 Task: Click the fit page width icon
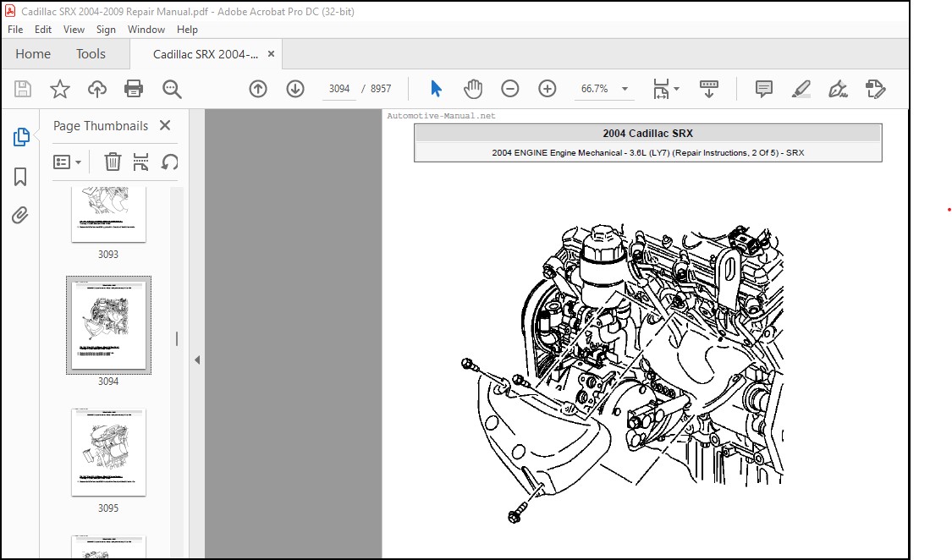pos(661,89)
